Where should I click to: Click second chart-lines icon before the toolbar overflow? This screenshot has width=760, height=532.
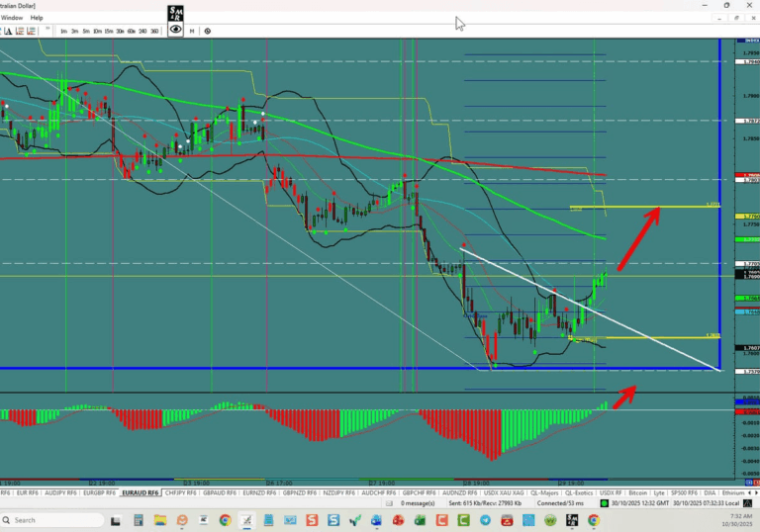pyautogui.click(x=31, y=31)
